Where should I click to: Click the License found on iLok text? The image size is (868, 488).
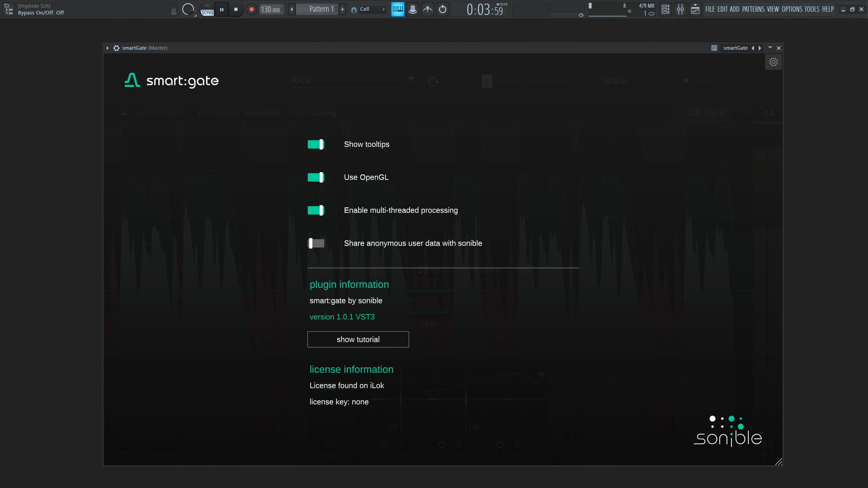347,386
